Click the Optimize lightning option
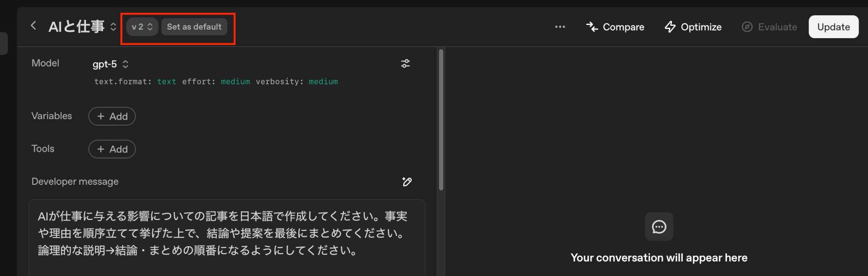 pos(693,27)
